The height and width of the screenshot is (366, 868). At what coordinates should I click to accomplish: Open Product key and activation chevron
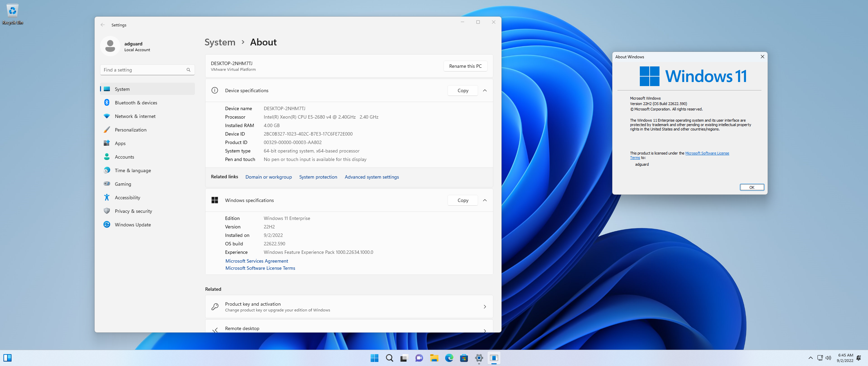(x=485, y=307)
